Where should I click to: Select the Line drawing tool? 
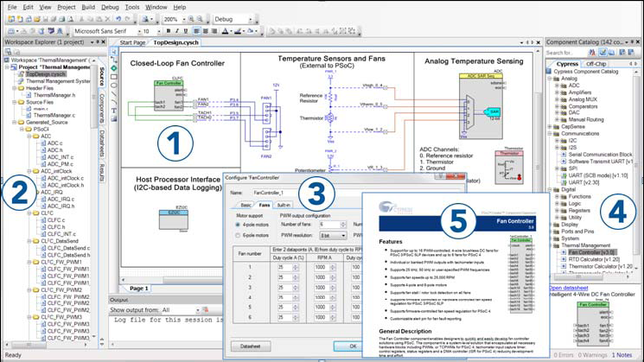[x=114, y=94]
